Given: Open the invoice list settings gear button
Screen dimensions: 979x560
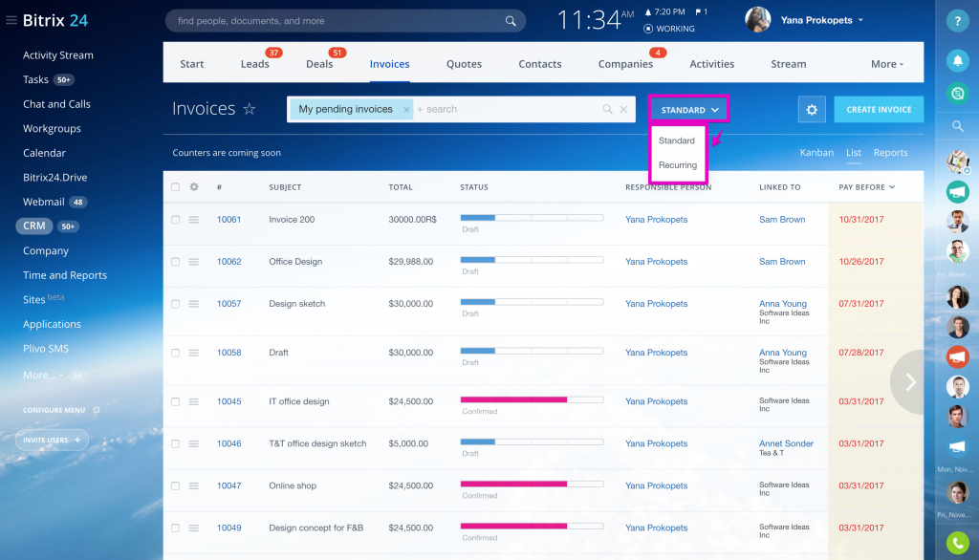Looking at the screenshot, I should (x=812, y=110).
